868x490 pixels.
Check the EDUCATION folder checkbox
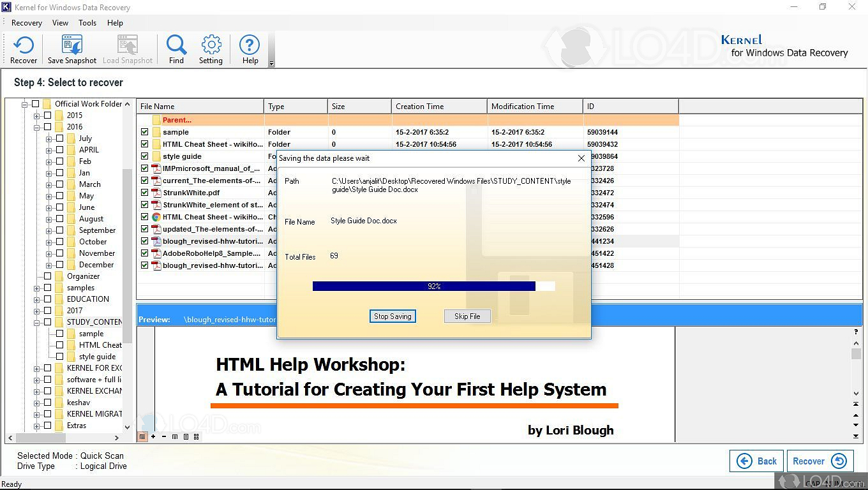click(47, 299)
